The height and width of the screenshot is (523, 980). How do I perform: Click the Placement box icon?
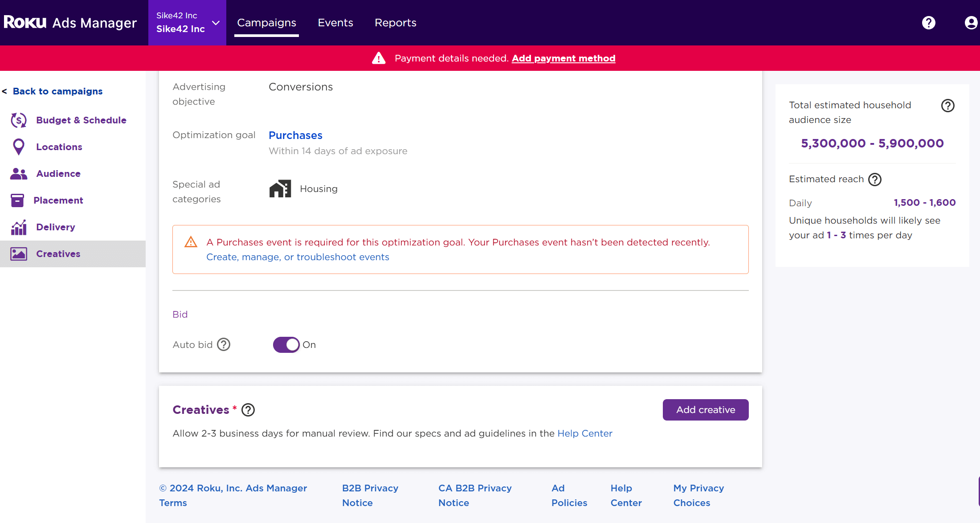(17, 200)
